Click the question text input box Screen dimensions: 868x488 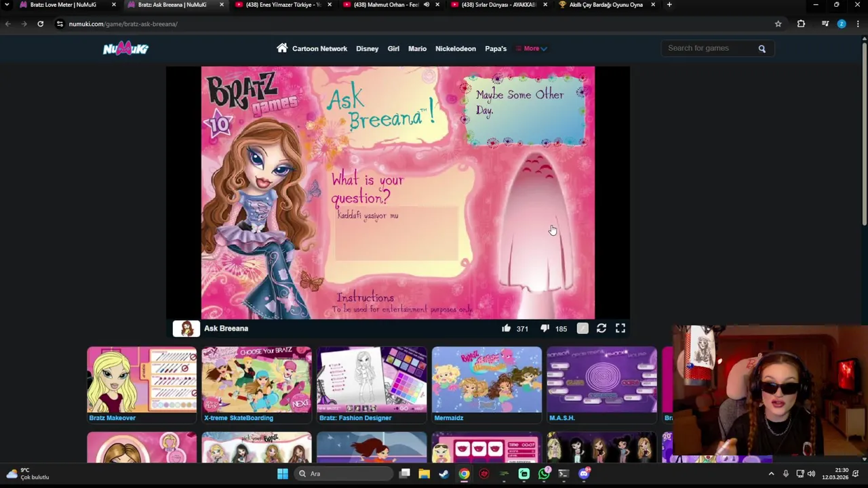coord(397,234)
